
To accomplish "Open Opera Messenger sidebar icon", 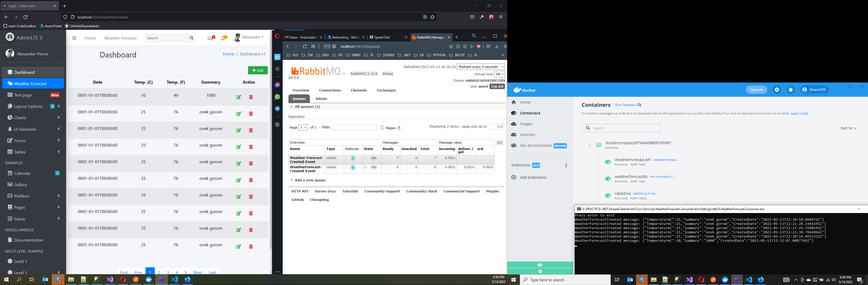I will click(x=277, y=85).
